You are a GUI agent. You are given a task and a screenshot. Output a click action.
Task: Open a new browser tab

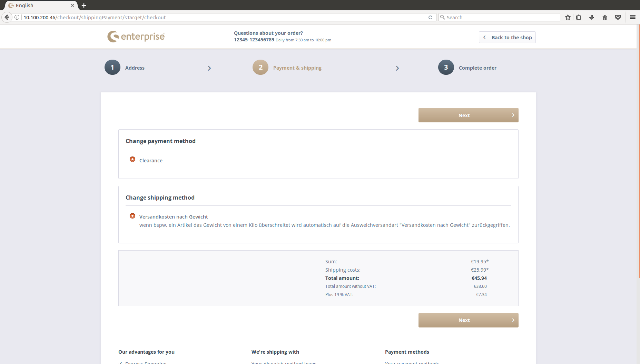[84, 6]
